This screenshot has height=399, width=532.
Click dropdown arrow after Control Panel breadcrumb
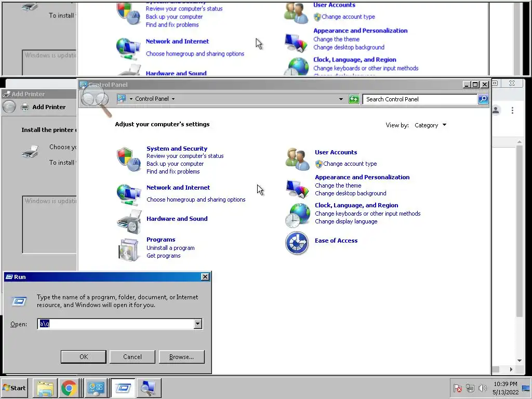pos(173,99)
